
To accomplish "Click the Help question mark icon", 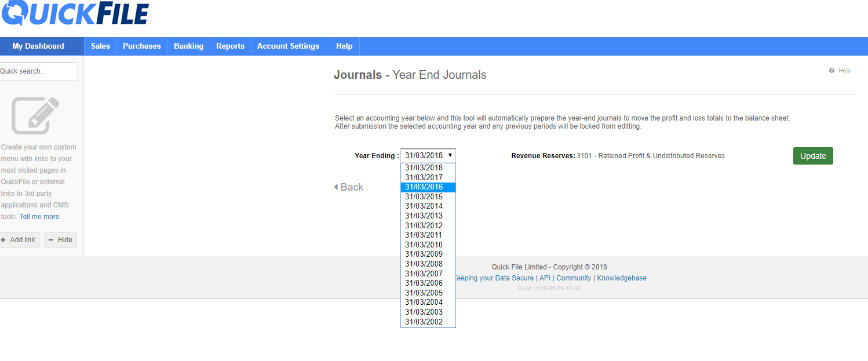I will (831, 71).
